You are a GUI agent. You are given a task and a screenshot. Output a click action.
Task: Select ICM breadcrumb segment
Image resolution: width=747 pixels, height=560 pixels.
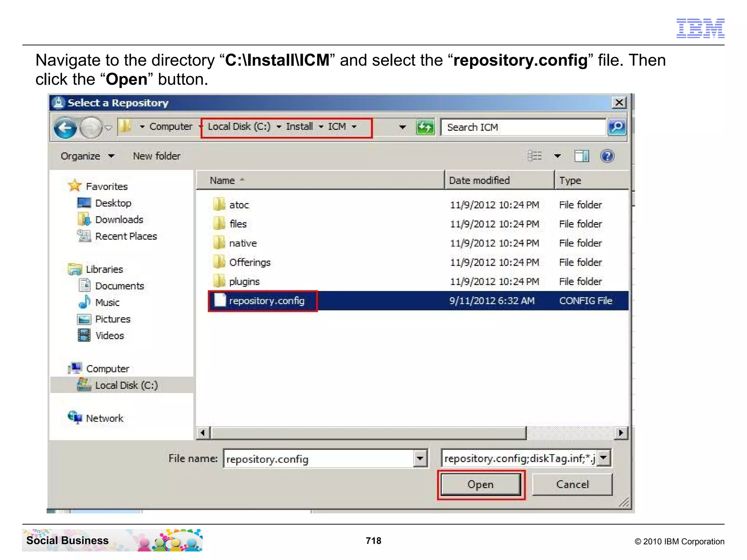pos(337,127)
